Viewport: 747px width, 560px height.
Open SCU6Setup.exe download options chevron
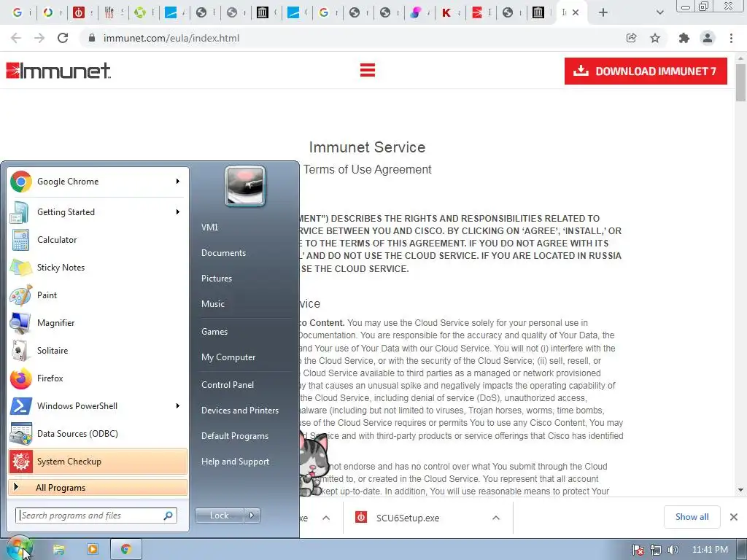496,518
